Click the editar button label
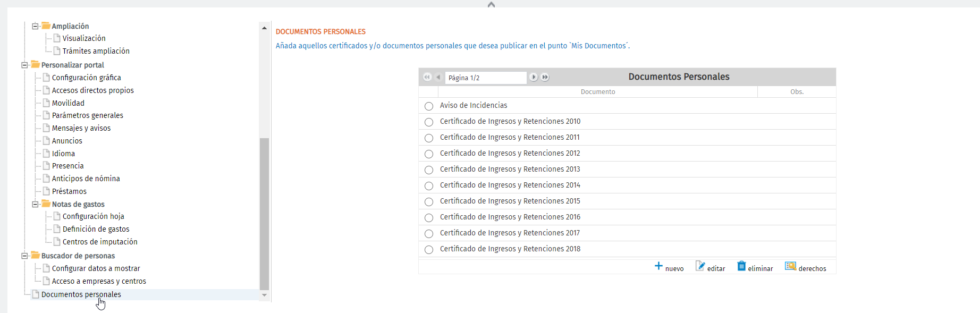Viewport: 980px width, 313px height. 716,268
